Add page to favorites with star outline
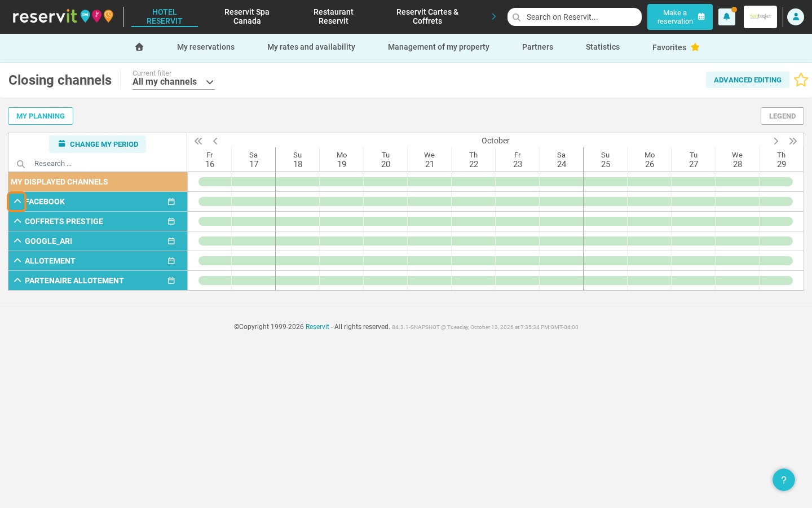The height and width of the screenshot is (508, 812). (801, 80)
